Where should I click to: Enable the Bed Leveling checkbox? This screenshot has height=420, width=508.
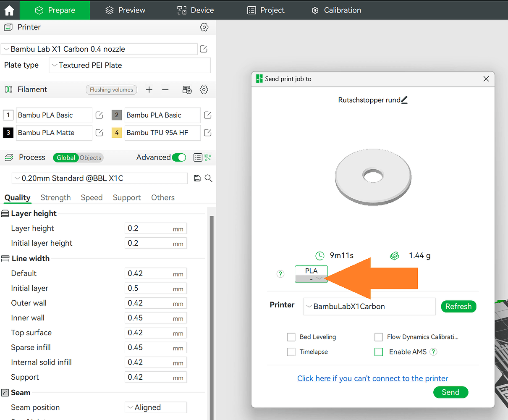tap(291, 337)
